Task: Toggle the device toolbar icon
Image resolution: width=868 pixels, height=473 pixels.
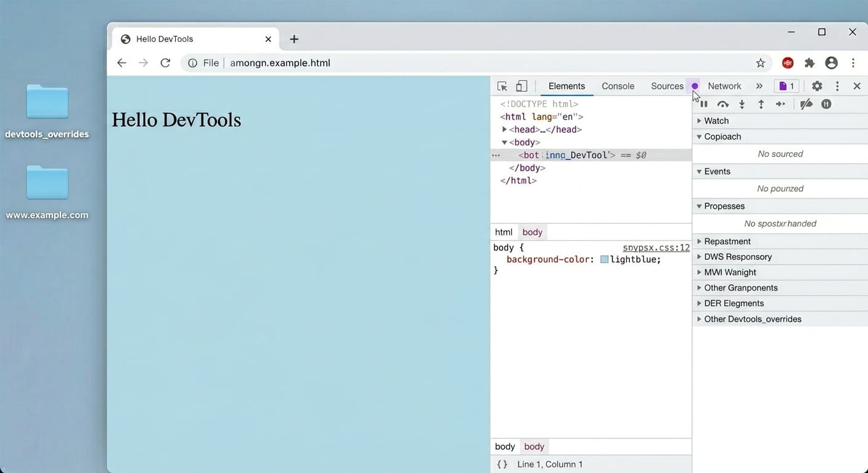Action: coord(522,86)
